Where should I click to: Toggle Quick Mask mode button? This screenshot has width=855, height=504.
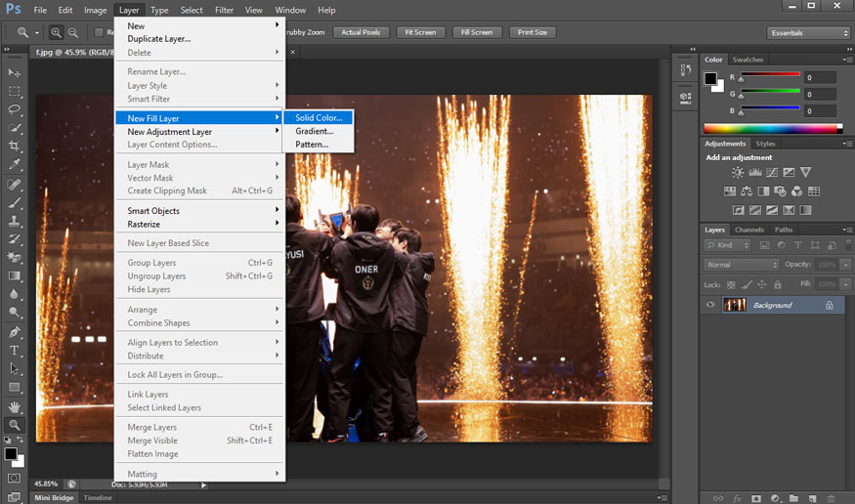15,479
